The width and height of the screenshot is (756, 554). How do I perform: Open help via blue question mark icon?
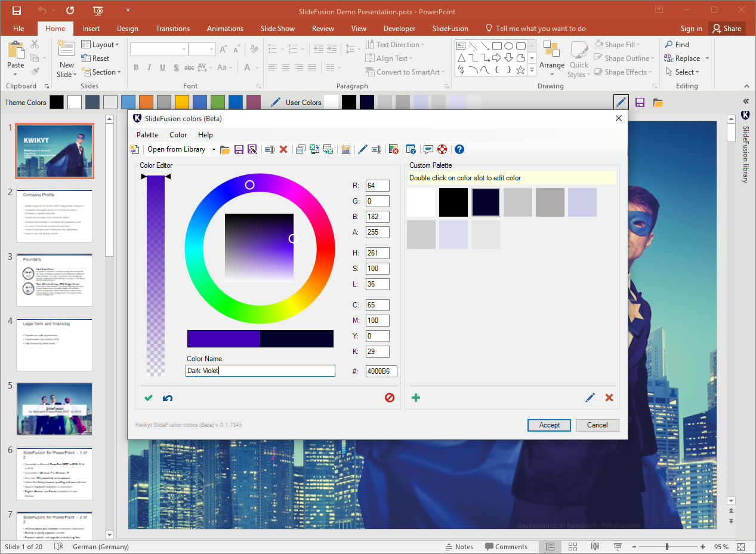click(x=459, y=149)
